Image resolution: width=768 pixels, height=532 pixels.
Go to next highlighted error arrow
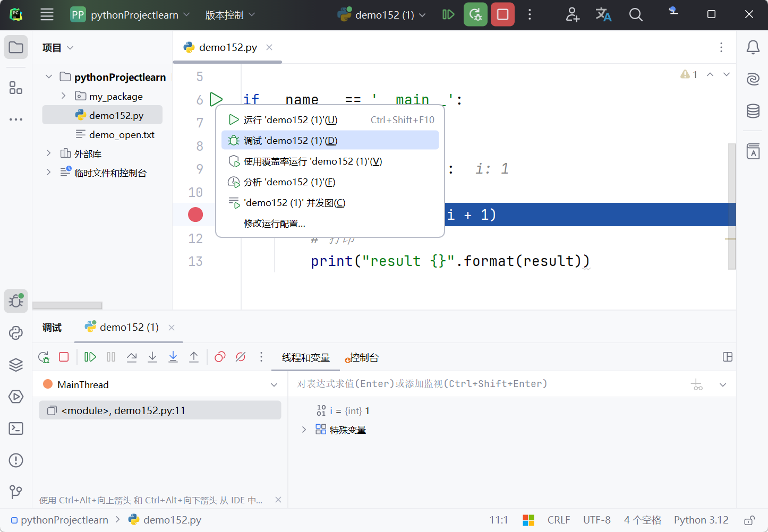727,74
